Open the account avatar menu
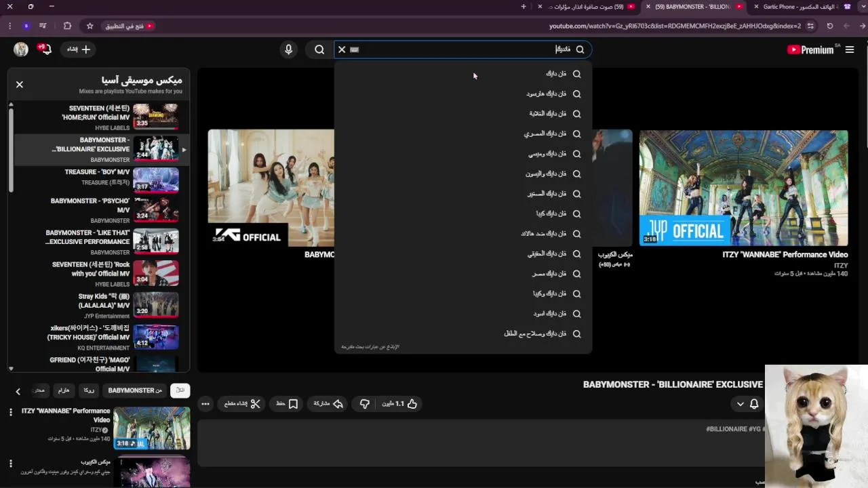This screenshot has height=488, width=868. (x=21, y=49)
